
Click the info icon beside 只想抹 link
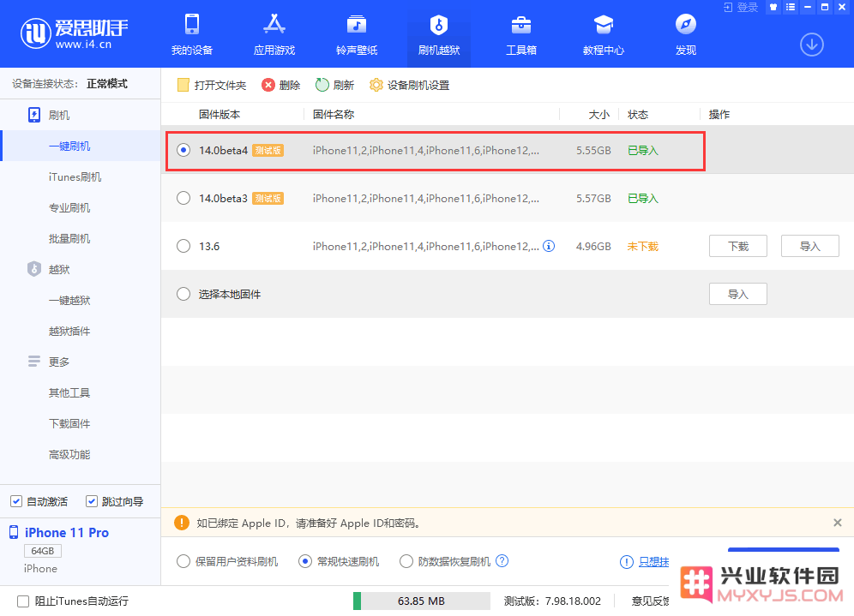(x=626, y=561)
